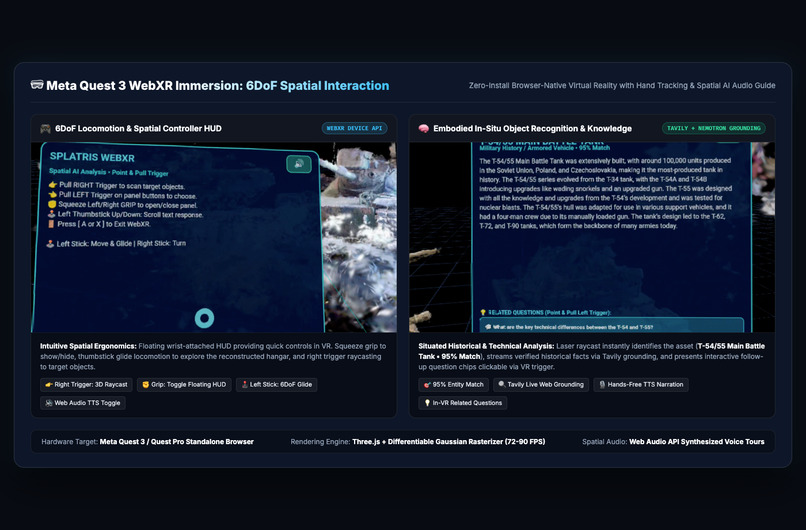Select the TAVILY + NEMOTRON GROUNDING badge
This screenshot has width=806, height=530.
(x=713, y=128)
